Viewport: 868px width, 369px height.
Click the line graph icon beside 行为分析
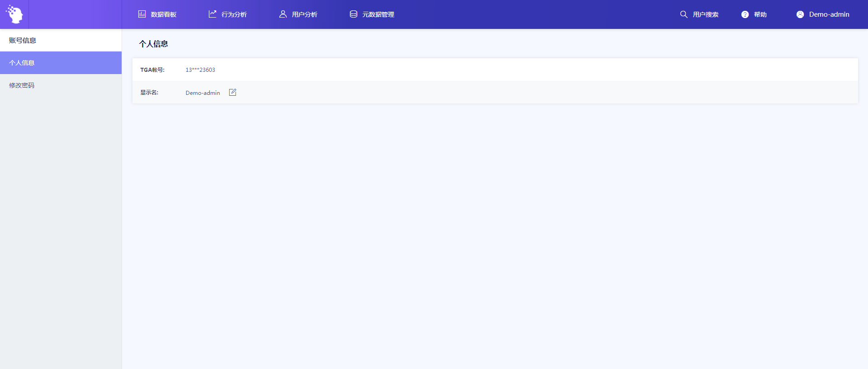(x=212, y=14)
